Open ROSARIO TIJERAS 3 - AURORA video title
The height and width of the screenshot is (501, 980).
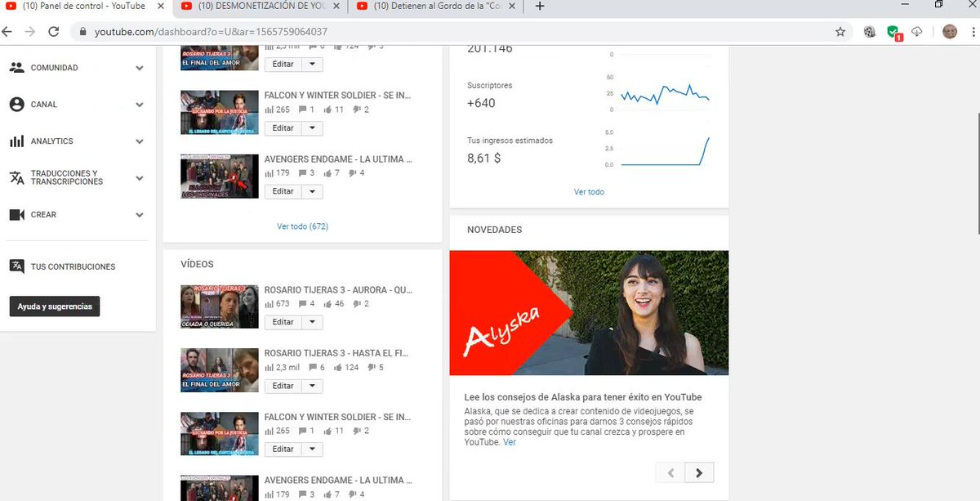(338, 290)
